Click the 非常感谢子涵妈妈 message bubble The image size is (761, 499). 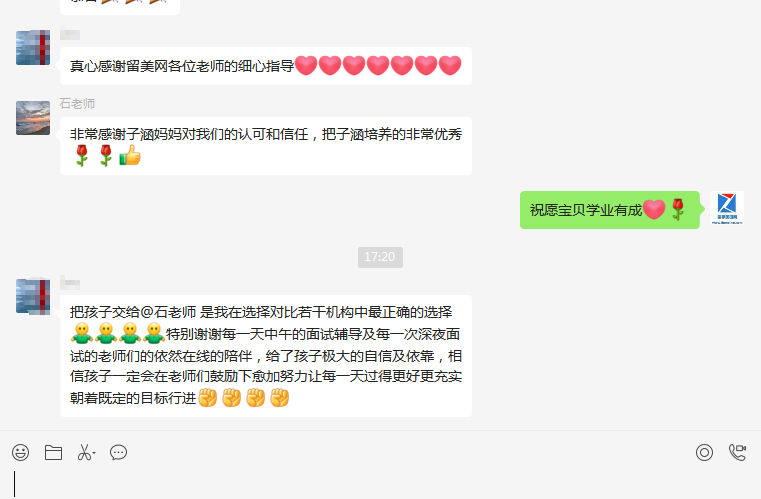266,146
